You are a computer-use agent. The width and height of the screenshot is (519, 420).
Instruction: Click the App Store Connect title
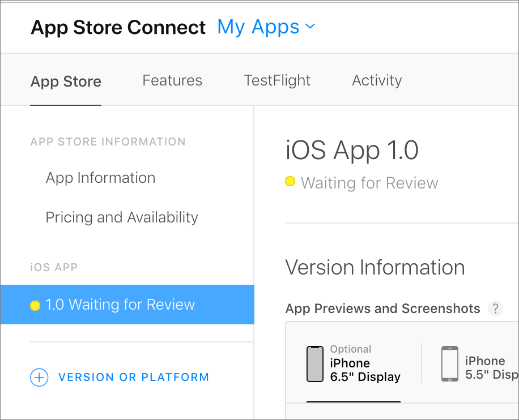[118, 27]
